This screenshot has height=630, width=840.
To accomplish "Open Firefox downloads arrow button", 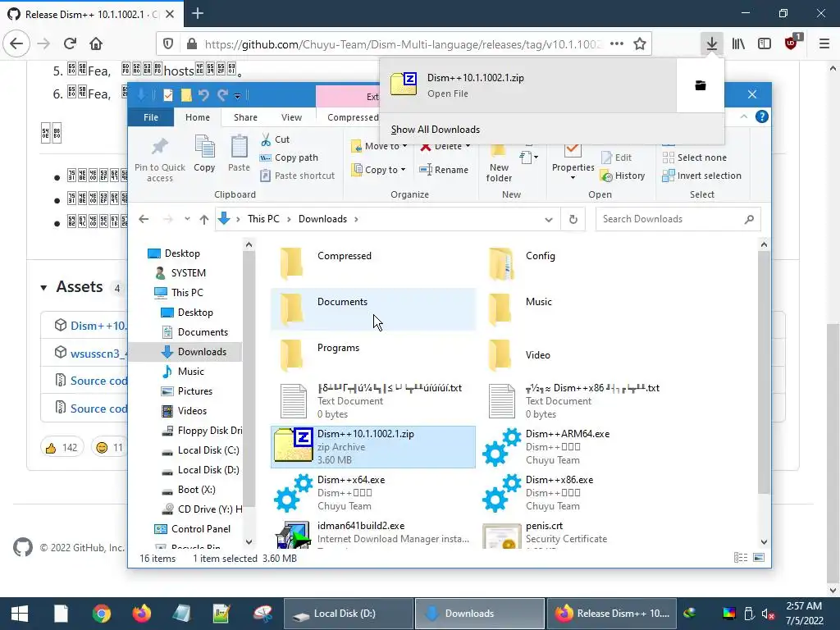I will tap(711, 43).
